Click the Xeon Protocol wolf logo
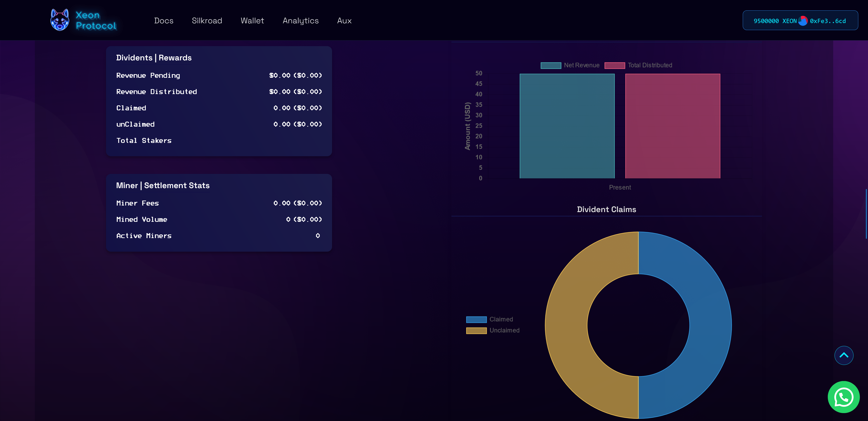Image resolution: width=868 pixels, height=421 pixels. 60,20
